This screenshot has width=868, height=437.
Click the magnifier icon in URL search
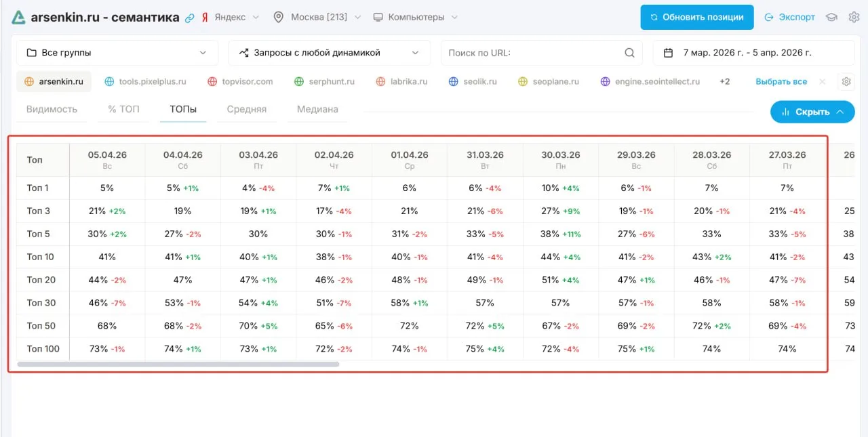(x=629, y=53)
